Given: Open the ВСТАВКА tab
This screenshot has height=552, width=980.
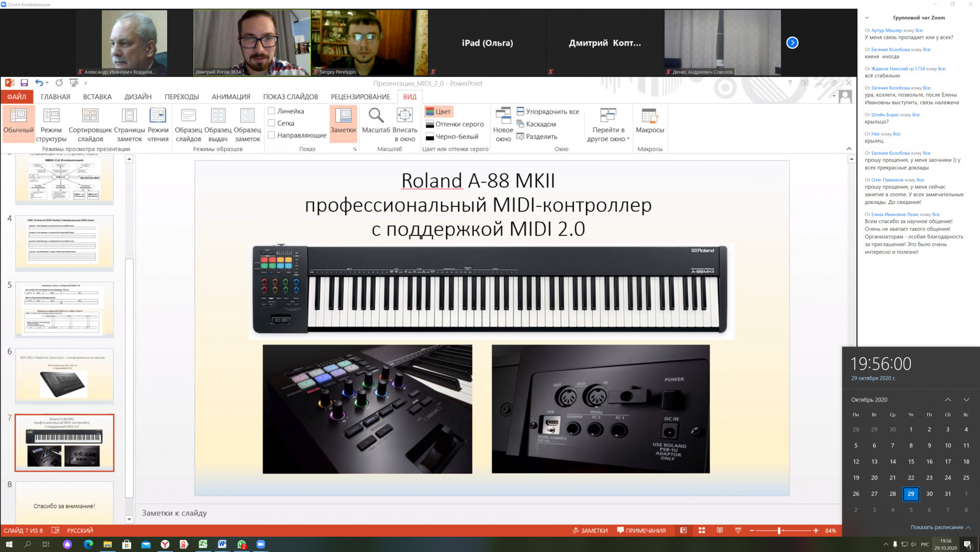Looking at the screenshot, I should (x=97, y=96).
